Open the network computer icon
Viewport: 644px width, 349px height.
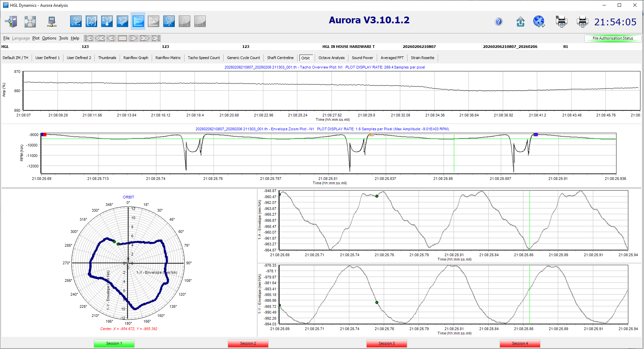52,22
